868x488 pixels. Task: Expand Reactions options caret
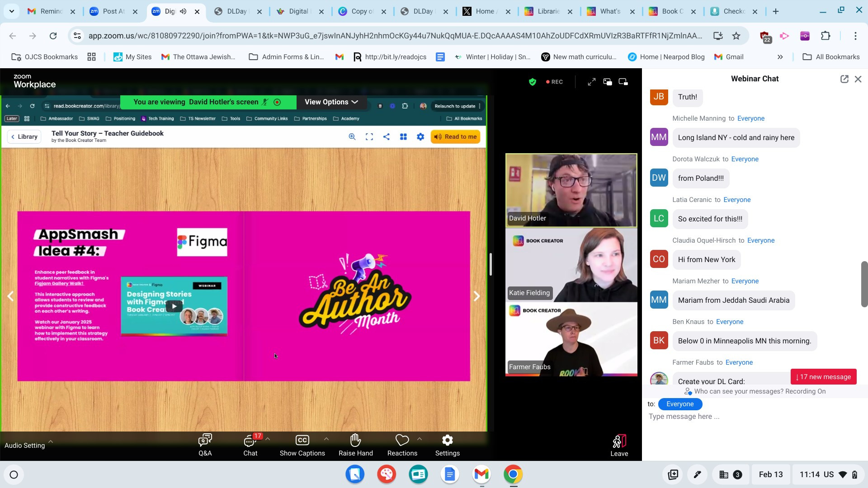(419, 439)
